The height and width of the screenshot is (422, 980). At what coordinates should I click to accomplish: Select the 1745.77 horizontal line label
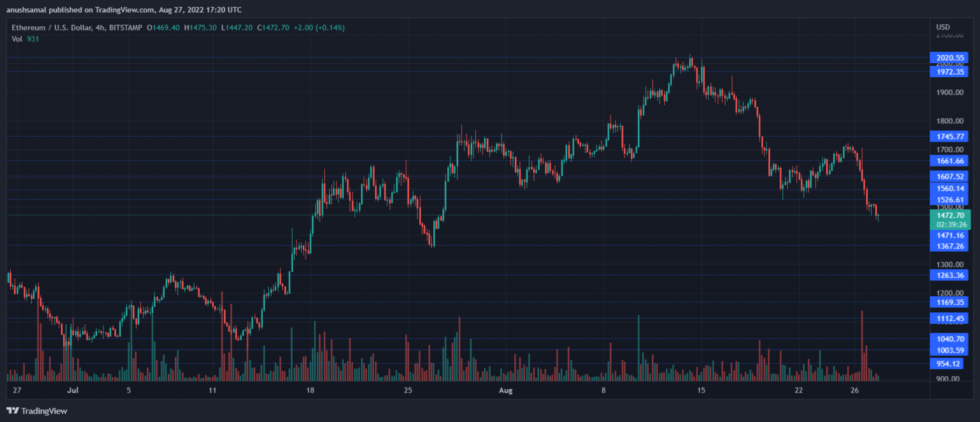[x=950, y=136]
